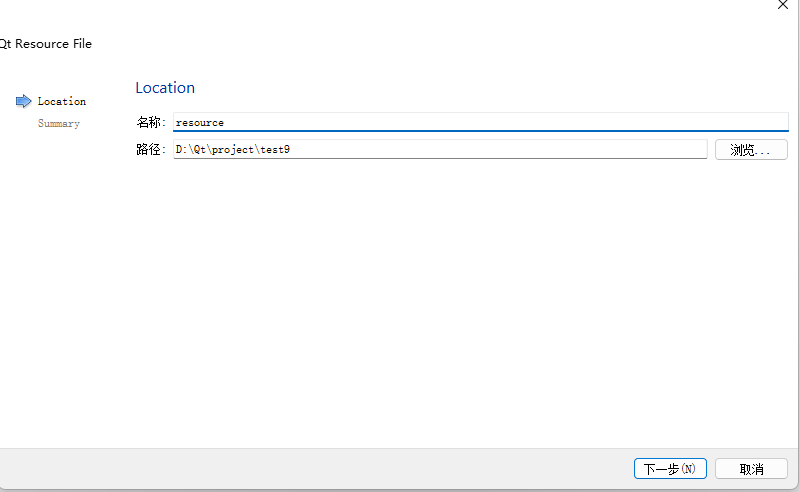Click the 名称 input field containing resource

click(481, 122)
